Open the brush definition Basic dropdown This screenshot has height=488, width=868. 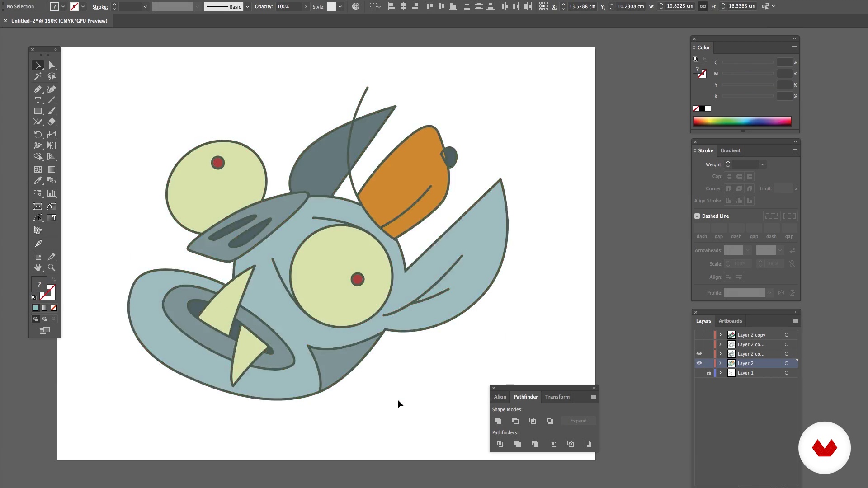coord(247,7)
